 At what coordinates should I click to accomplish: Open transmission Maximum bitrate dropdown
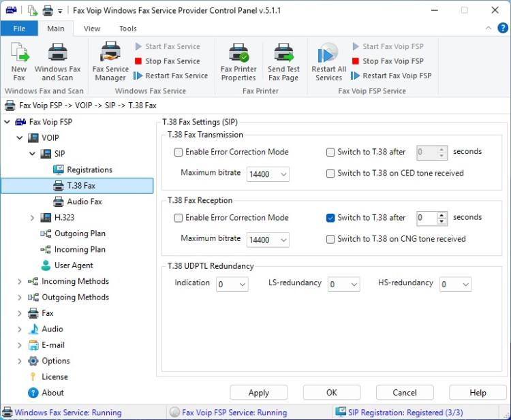tap(268, 174)
